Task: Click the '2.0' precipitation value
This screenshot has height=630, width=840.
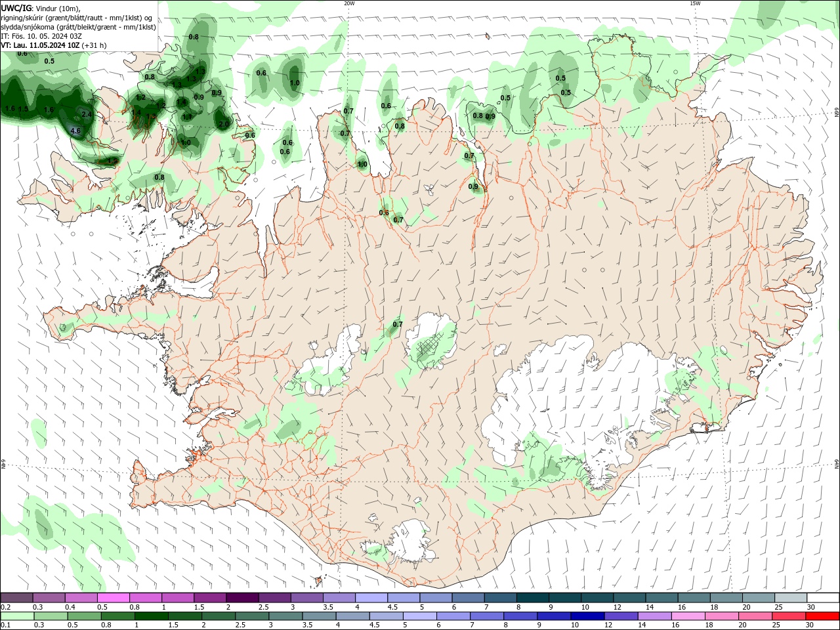Action: tap(224, 124)
